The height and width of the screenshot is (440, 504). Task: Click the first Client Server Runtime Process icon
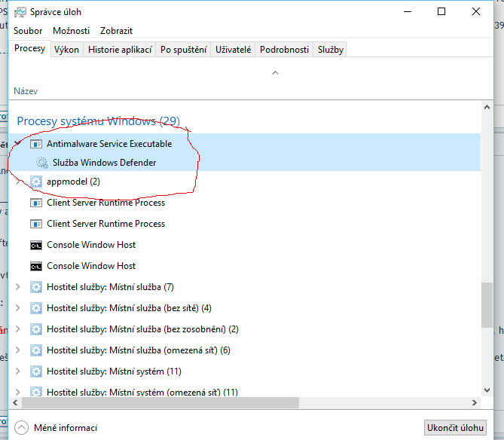(x=35, y=203)
